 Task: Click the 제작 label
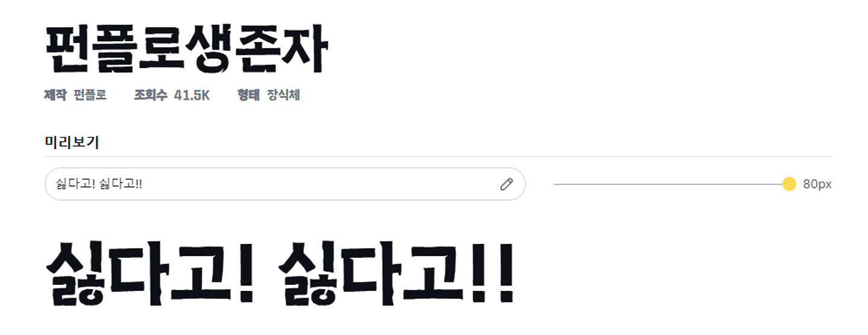click(55, 95)
